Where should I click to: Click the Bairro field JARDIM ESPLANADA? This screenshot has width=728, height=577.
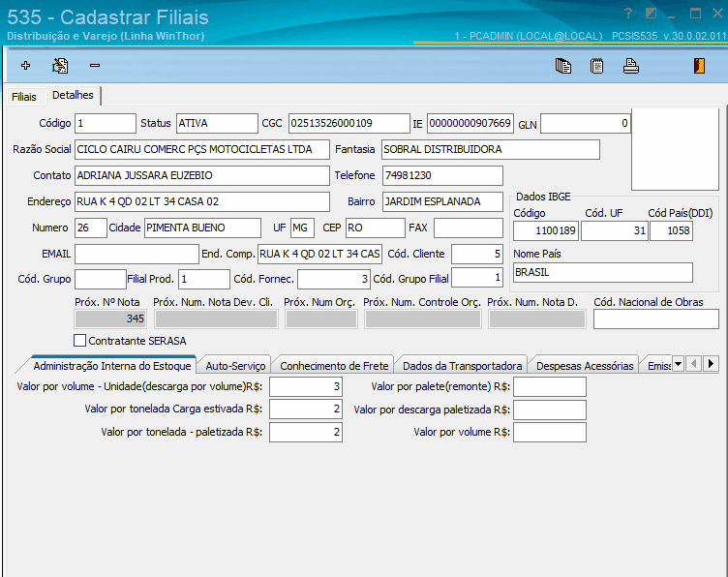pos(442,201)
